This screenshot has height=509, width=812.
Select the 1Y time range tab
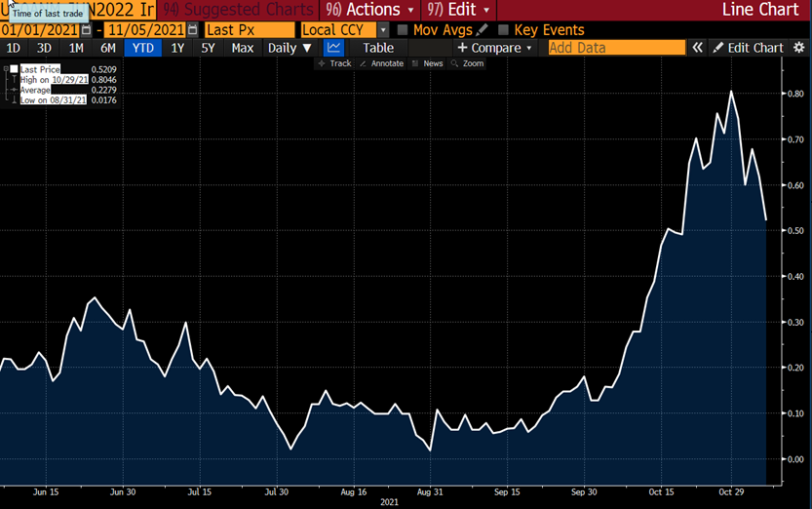176,47
